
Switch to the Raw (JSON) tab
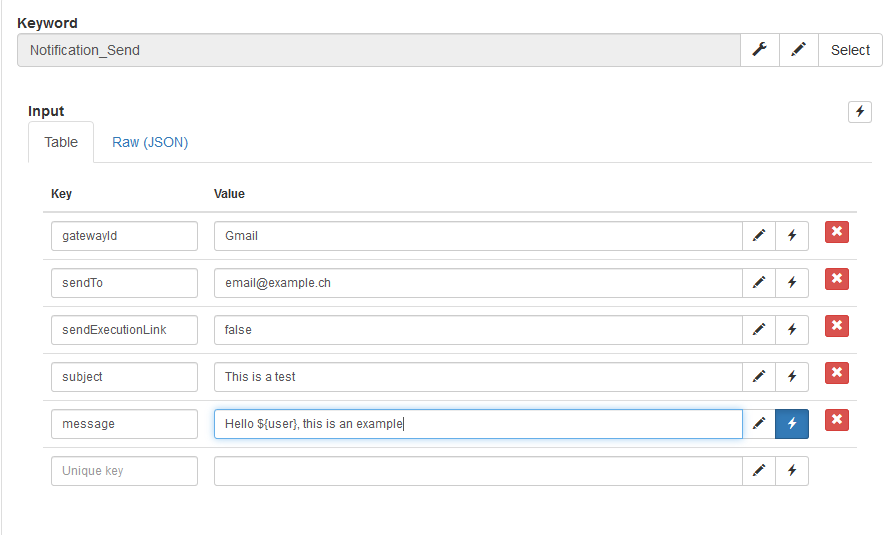point(150,142)
